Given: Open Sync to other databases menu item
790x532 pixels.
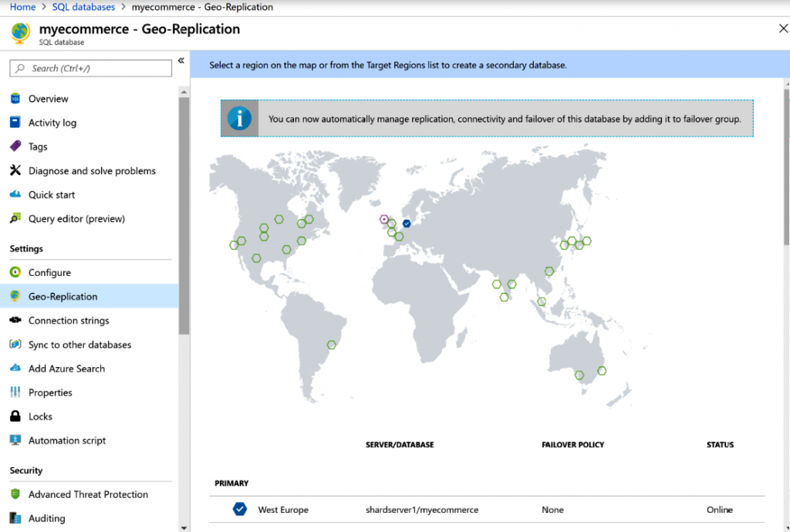Looking at the screenshot, I should (79, 345).
